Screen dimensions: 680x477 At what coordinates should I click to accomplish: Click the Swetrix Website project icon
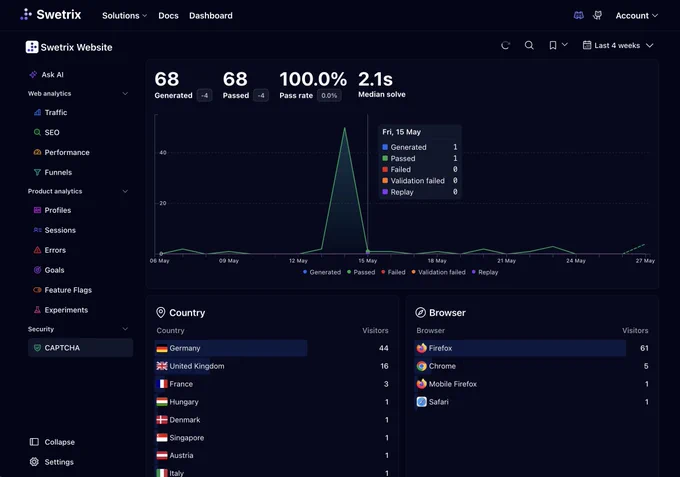click(x=32, y=47)
